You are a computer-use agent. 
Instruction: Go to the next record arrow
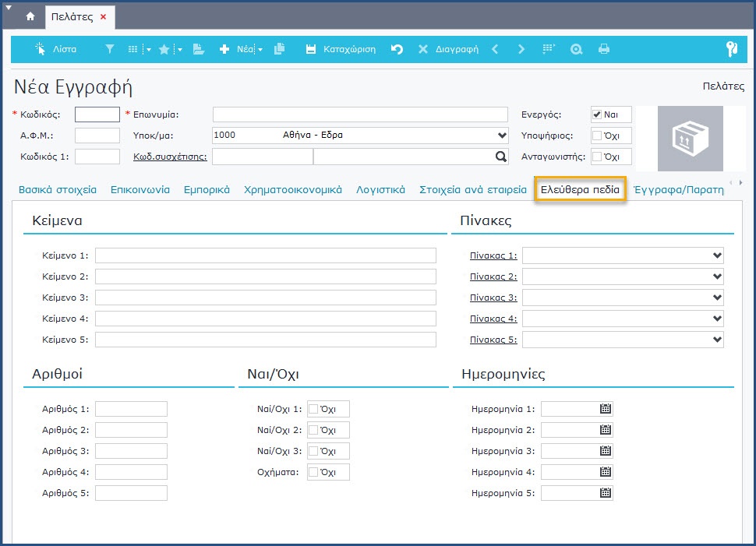(521, 49)
